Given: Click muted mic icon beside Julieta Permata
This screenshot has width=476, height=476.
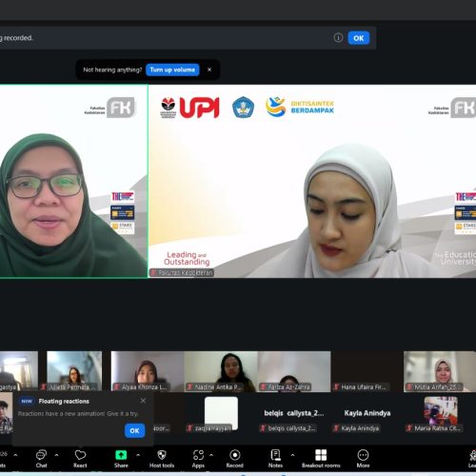Looking at the screenshot, I should (x=44, y=387).
